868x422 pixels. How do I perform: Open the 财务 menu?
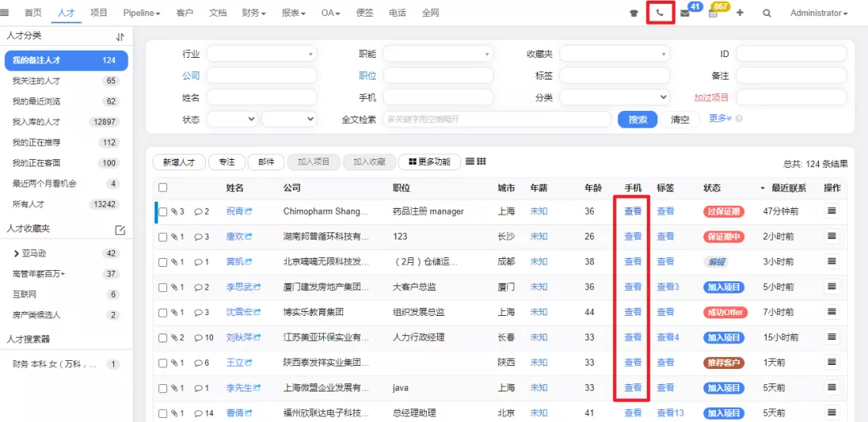pos(253,14)
